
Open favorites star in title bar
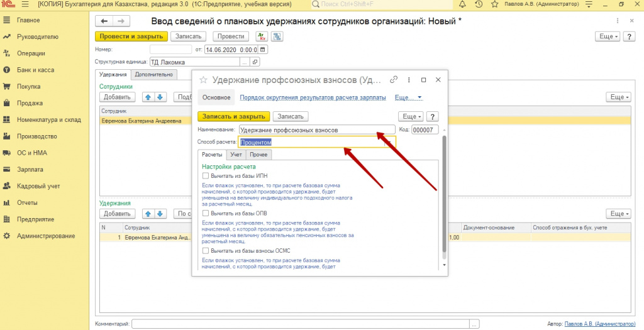pyautogui.click(x=495, y=4)
